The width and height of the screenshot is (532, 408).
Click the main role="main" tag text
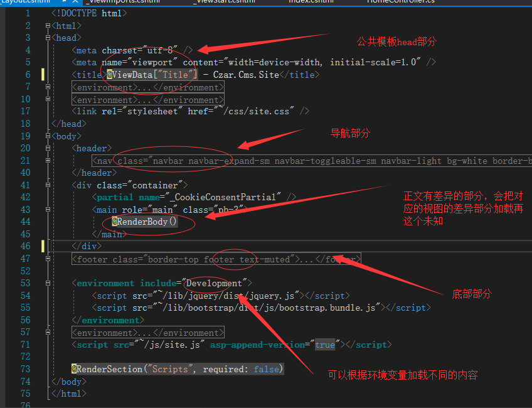coord(135,210)
